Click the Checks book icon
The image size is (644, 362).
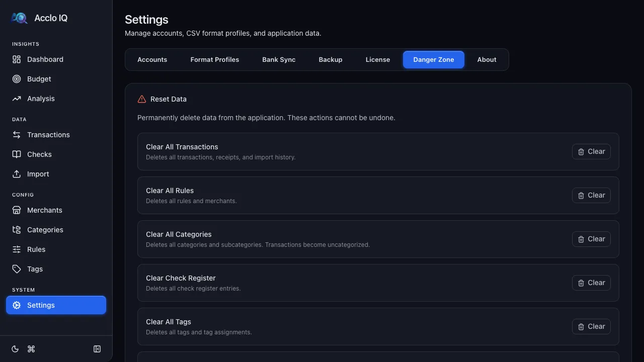[x=17, y=154]
